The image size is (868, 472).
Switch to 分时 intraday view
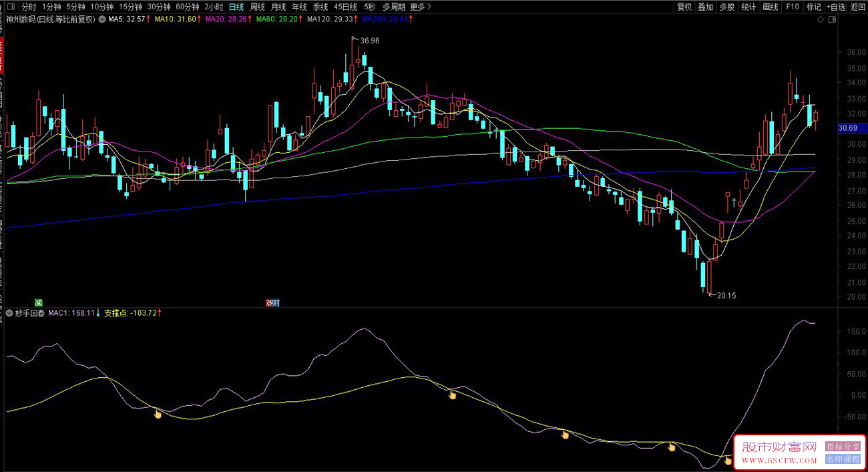[x=29, y=7]
